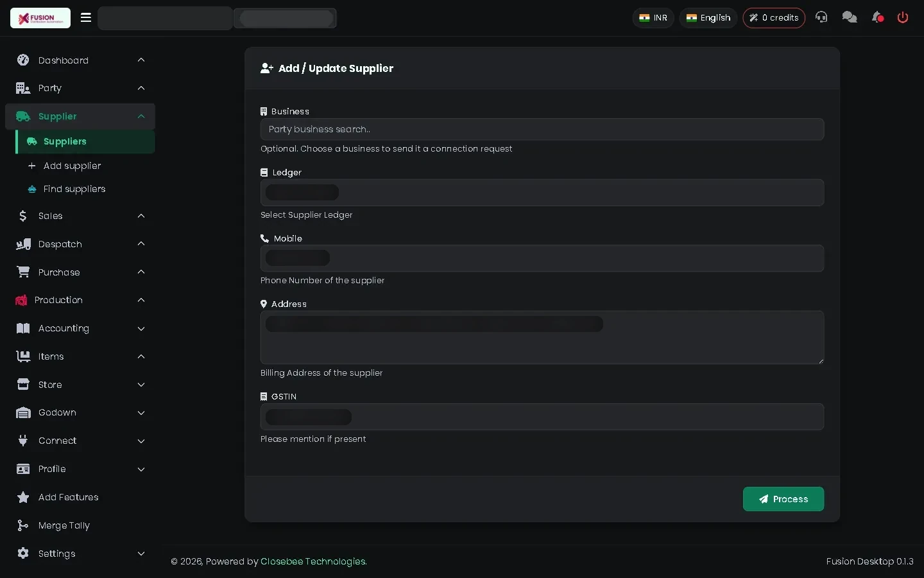Open Add Features in sidebar
The image size is (924, 578).
(68, 497)
